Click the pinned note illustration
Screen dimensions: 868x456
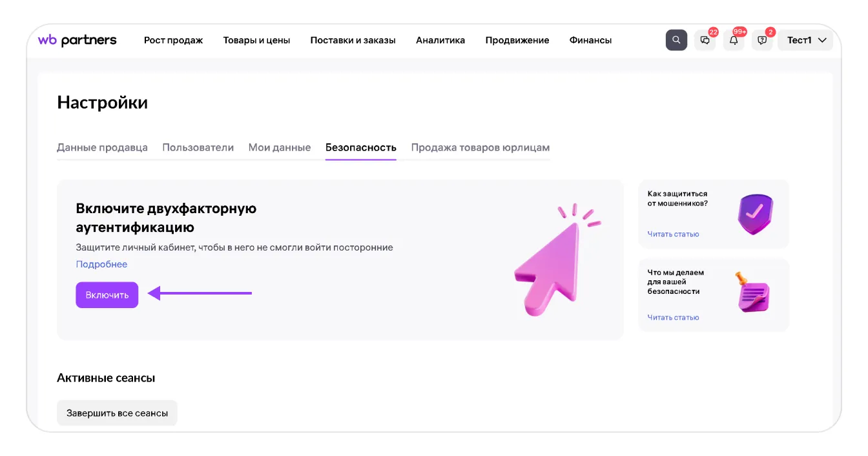(752, 293)
